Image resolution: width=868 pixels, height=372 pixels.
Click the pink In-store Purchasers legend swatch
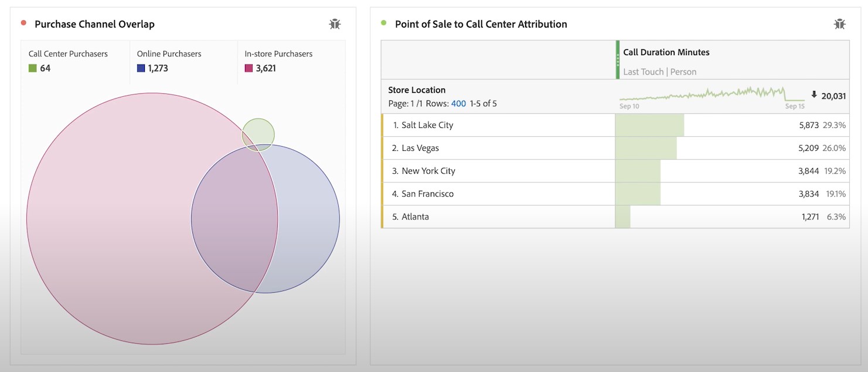click(249, 68)
